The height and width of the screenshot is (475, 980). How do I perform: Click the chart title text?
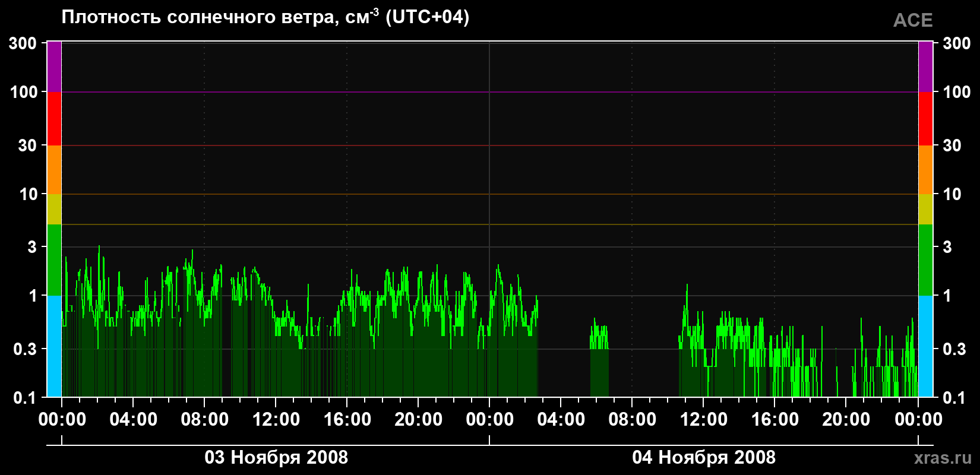click(x=265, y=17)
